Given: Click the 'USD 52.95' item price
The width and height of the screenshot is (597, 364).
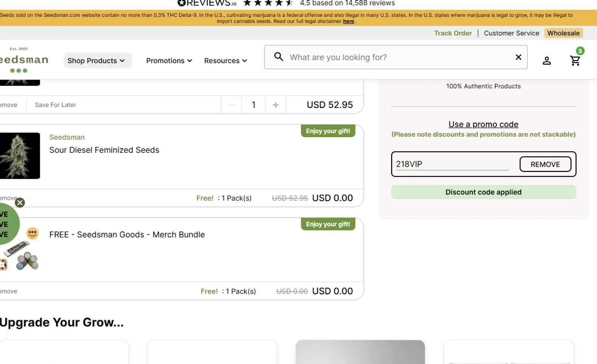Looking at the screenshot, I should (x=330, y=105).
